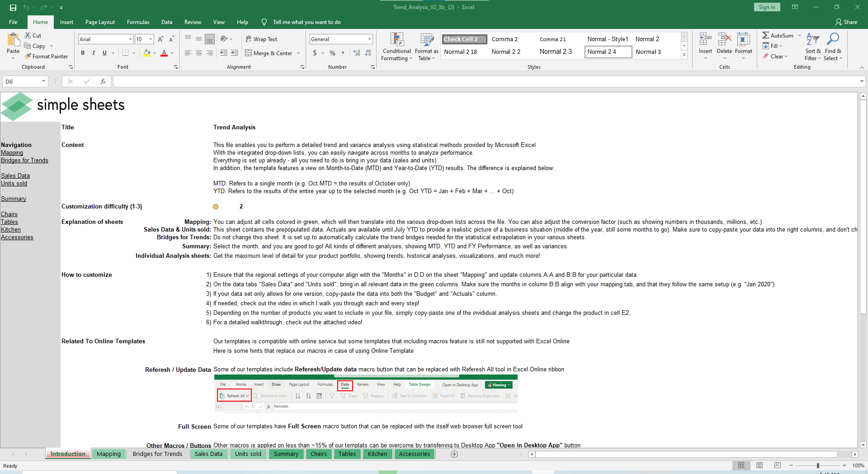Open the font name dropdown
The image size is (868, 474).
click(x=131, y=39)
